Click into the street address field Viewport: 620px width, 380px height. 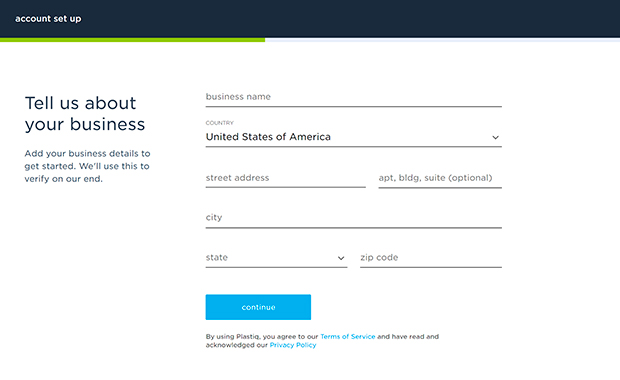click(285, 178)
